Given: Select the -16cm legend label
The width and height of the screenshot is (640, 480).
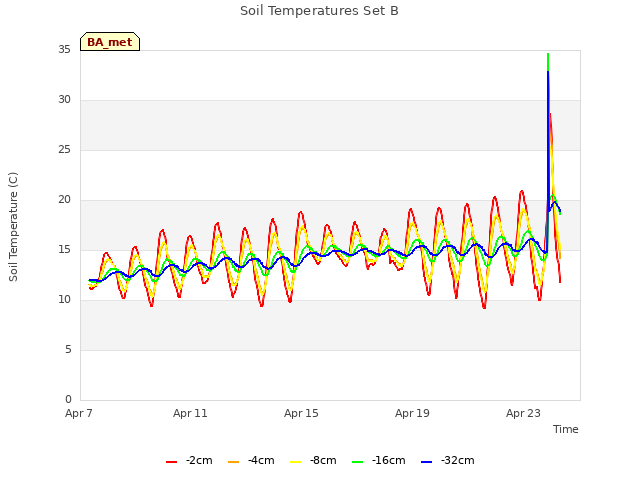Looking at the screenshot, I should (x=389, y=460).
